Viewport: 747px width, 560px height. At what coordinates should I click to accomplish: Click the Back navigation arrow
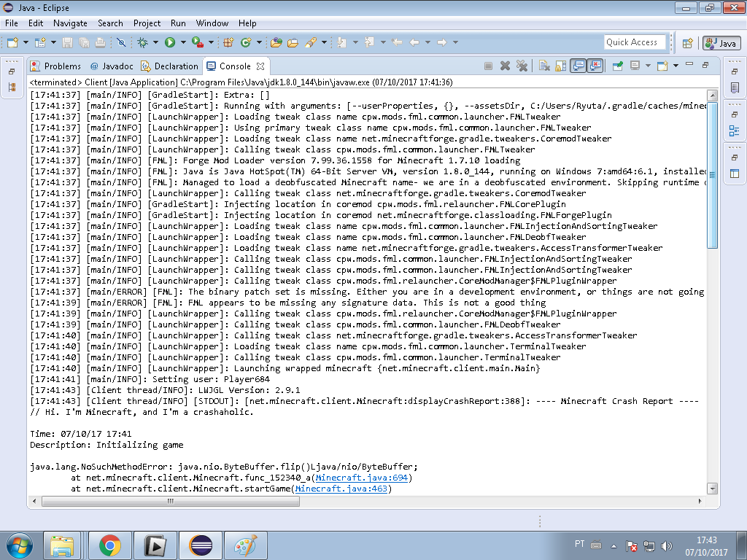point(414,42)
